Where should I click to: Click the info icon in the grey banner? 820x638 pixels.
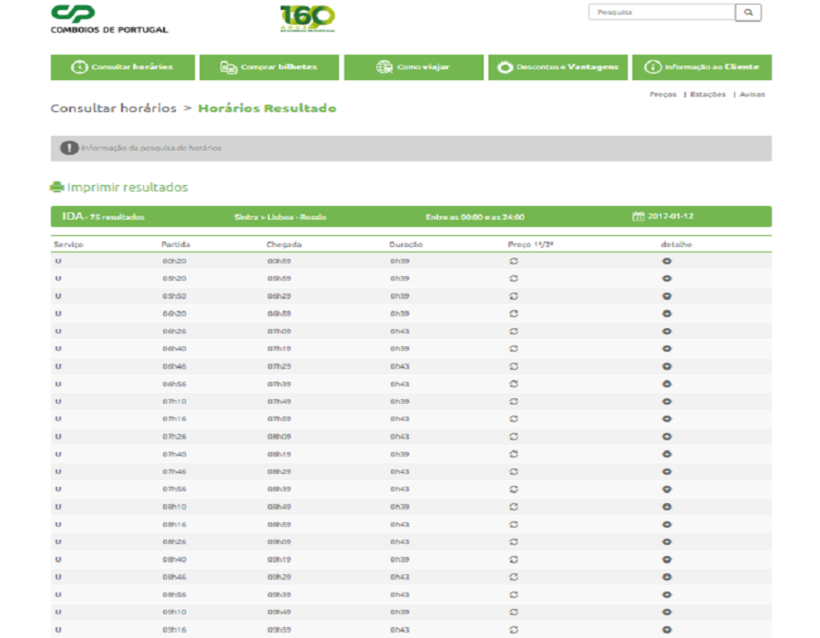pyautogui.click(x=68, y=148)
